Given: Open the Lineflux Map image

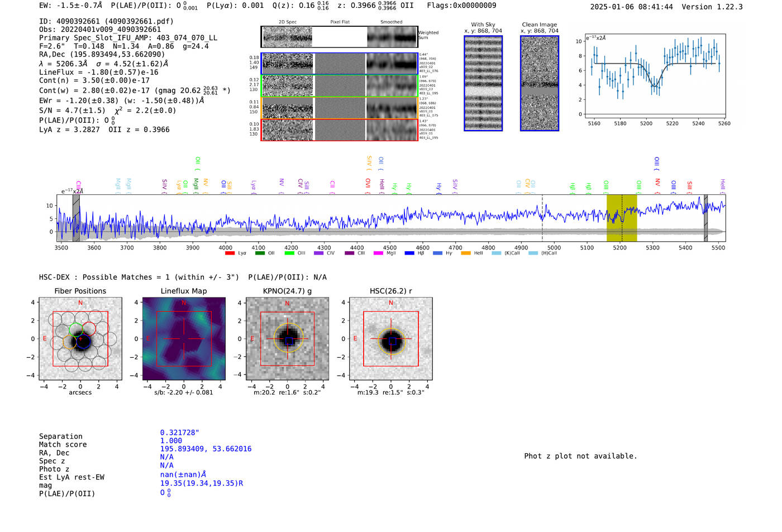Looking at the screenshot, I should (x=184, y=339).
